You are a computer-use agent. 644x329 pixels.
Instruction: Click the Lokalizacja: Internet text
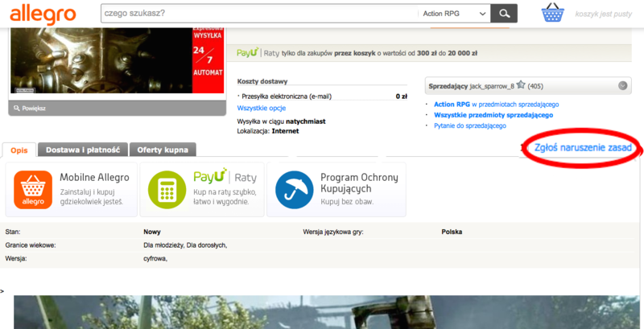tap(268, 131)
